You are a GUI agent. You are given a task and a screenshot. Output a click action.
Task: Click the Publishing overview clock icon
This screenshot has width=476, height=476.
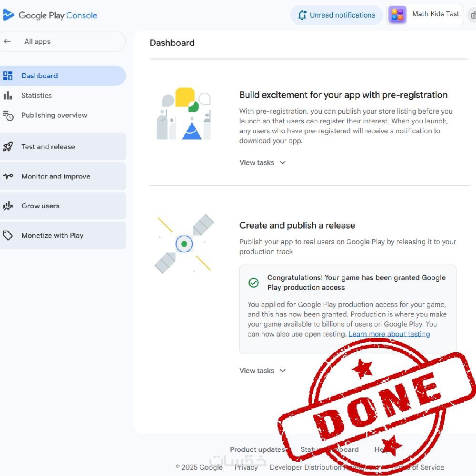(x=8, y=116)
